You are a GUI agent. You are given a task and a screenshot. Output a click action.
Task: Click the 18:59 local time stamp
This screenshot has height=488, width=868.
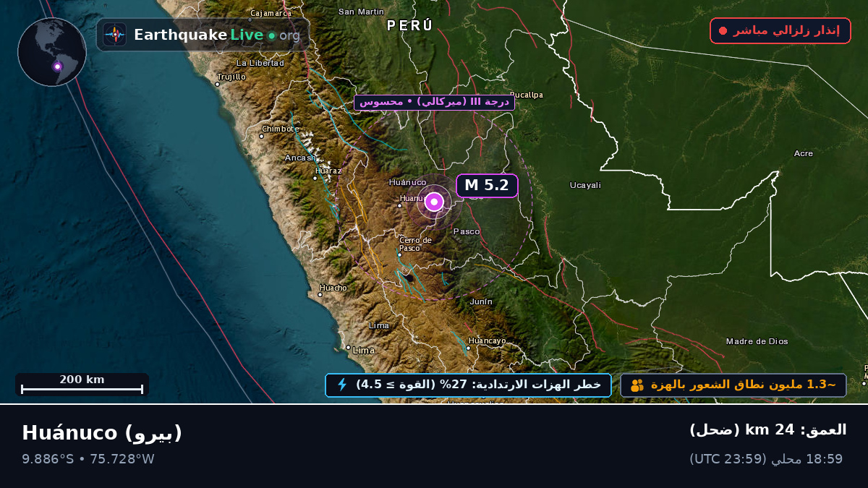tap(766, 459)
